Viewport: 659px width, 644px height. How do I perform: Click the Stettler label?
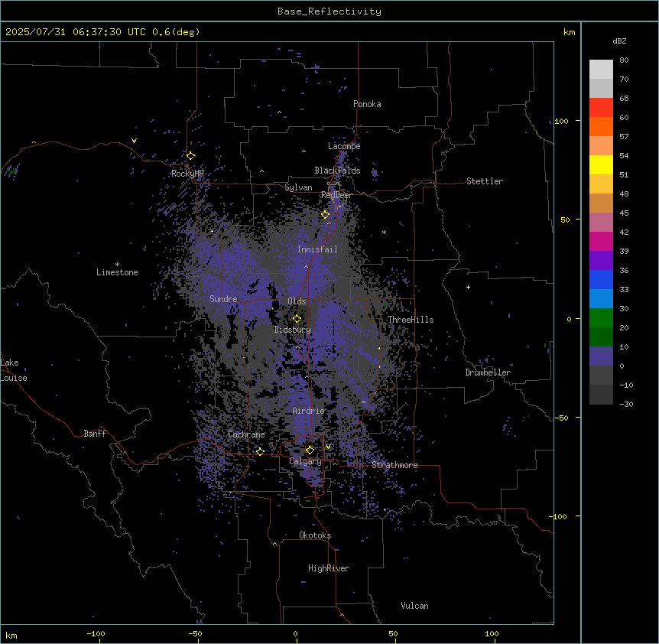485,181
